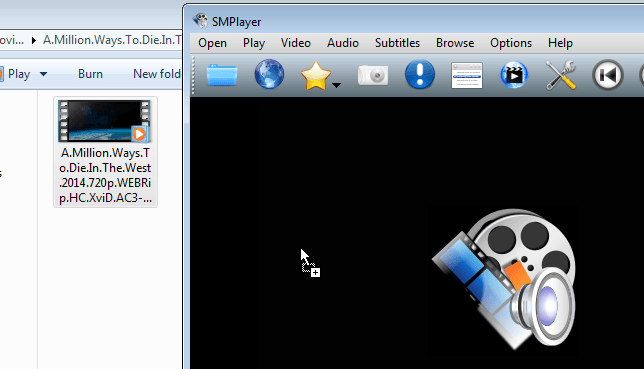Click the previous track playback button
Viewport: 644px width, 369px height.
[608, 75]
